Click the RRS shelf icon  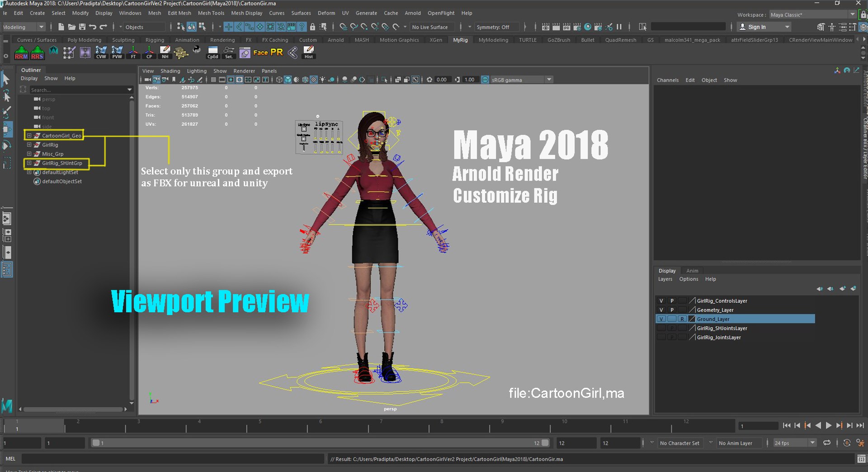[x=38, y=52]
